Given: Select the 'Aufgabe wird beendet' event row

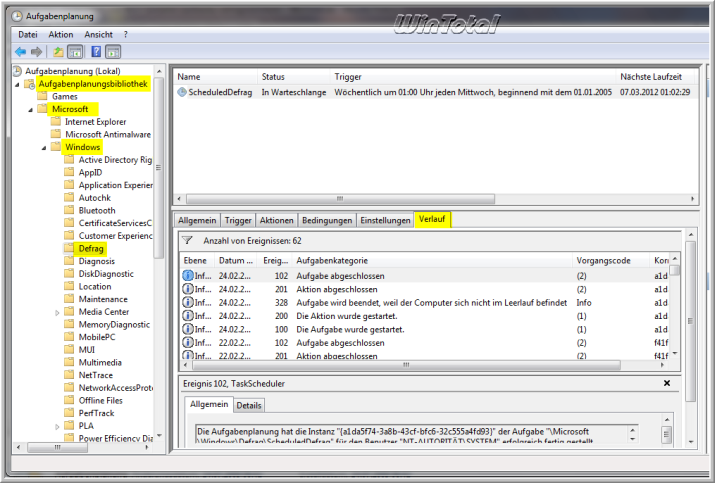Looking at the screenshot, I should (425, 302).
